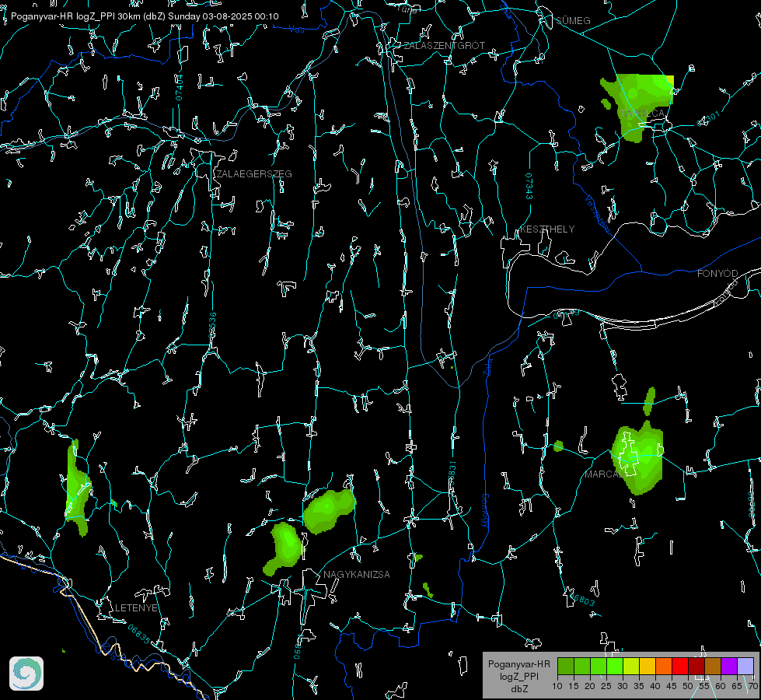
Task: Select the 15-20 dBZ green swatch
Action: click(x=582, y=666)
